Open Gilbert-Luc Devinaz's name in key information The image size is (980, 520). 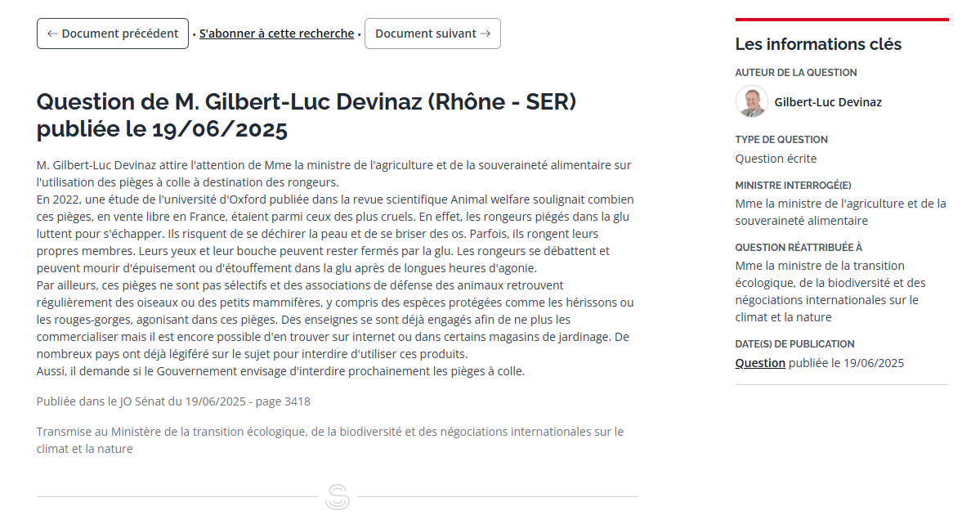click(x=828, y=102)
